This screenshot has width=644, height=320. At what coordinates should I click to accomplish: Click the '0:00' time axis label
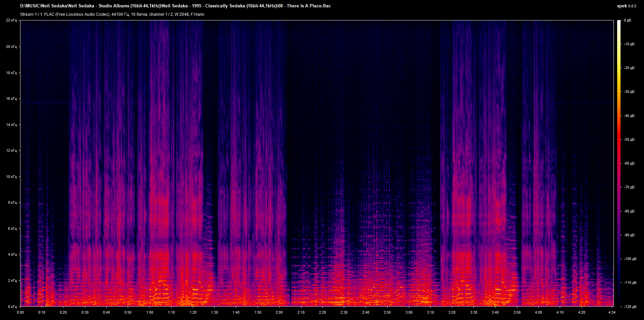coord(20,312)
